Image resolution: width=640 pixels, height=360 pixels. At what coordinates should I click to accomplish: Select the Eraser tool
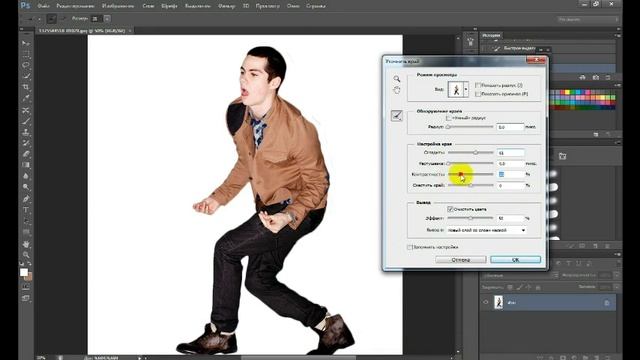(26, 154)
